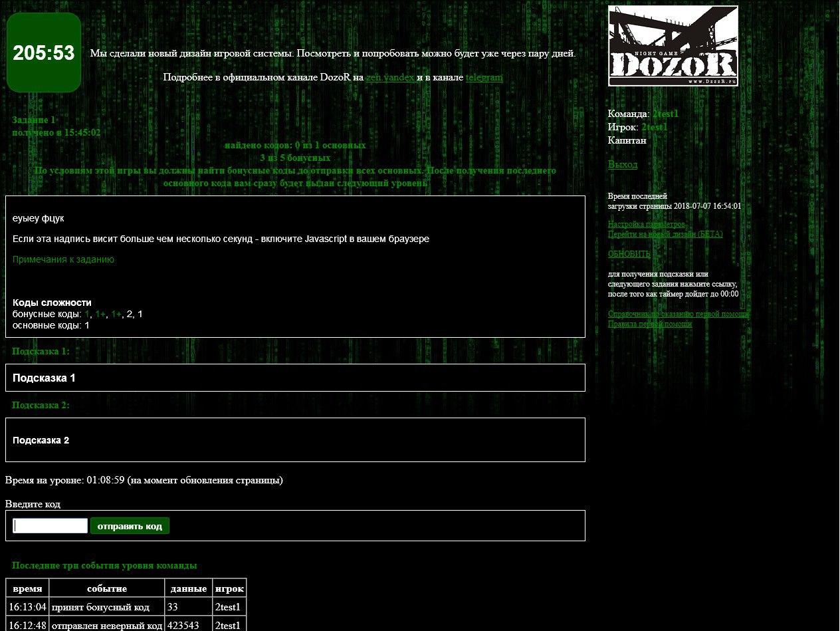
Task: Open Правила первой помощи link
Action: pyautogui.click(x=649, y=324)
